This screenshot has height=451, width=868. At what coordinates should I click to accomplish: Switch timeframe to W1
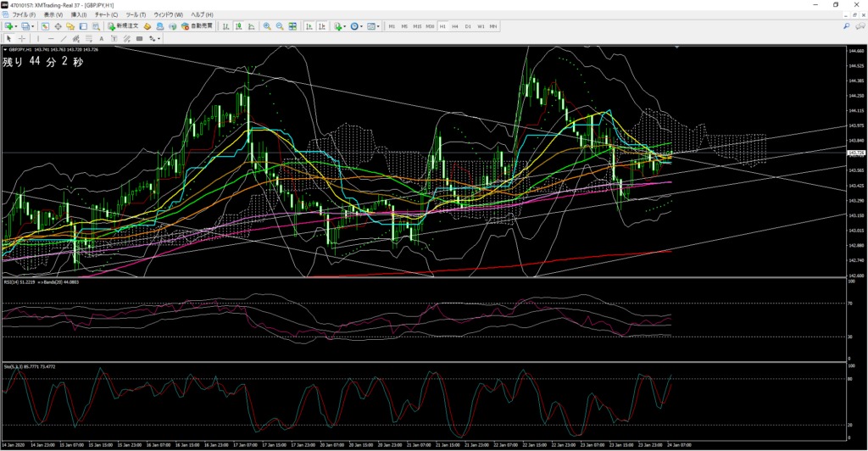[x=481, y=26]
